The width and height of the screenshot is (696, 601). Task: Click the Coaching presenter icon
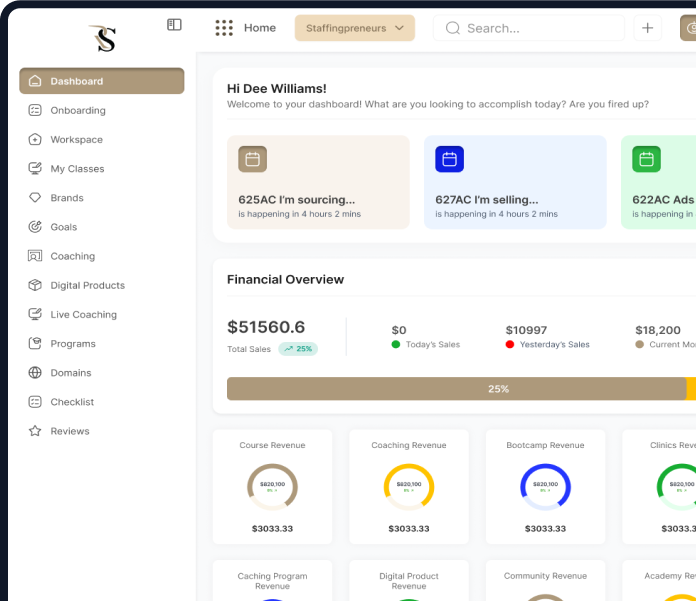coord(35,256)
